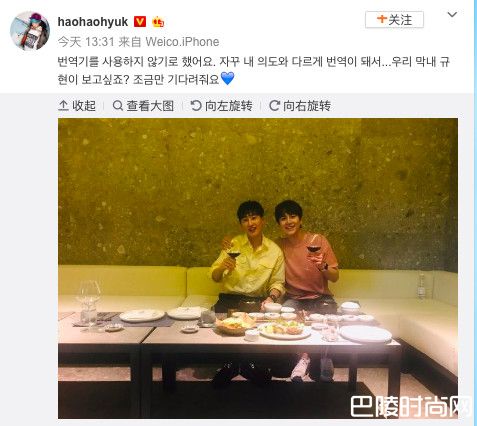Image resolution: width=477 pixels, height=426 pixels.
Task: Click the haohaohyuk profile avatar
Action: tap(30, 31)
